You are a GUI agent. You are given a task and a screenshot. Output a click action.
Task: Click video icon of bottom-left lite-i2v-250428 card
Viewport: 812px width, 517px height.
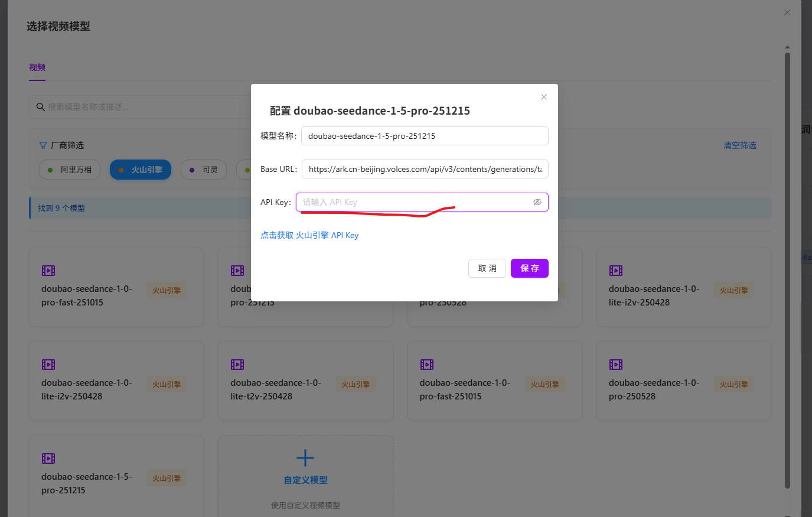tap(48, 365)
